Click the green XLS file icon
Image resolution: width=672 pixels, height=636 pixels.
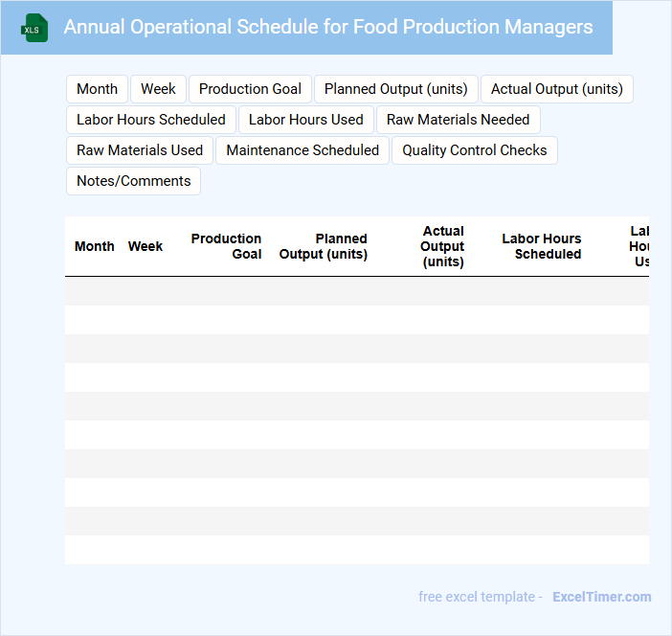tap(34, 28)
